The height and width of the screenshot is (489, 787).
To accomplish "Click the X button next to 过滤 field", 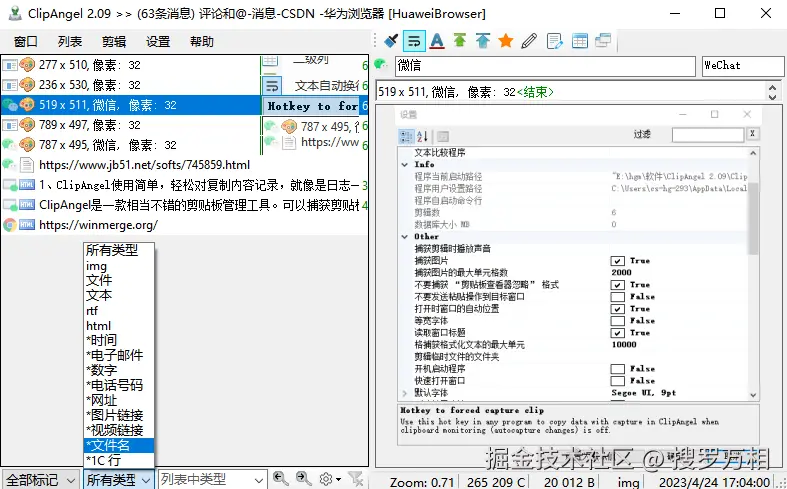I will 752,134.
